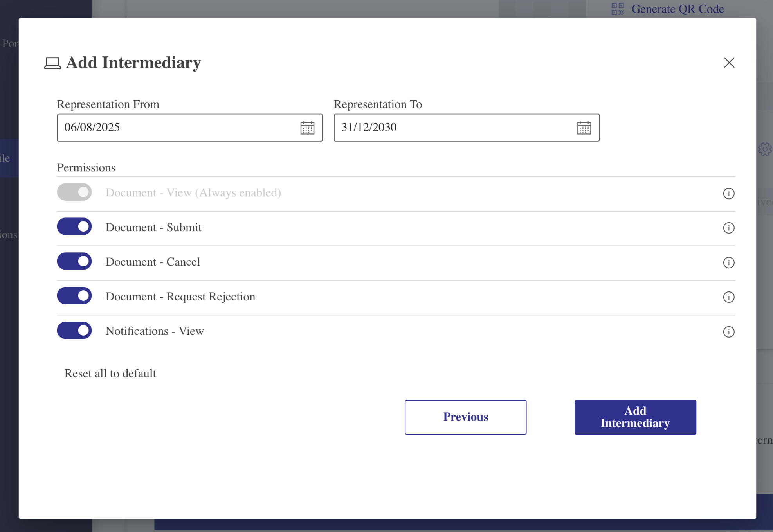This screenshot has width=773, height=532.
Task: Show info for Document - View permission
Action: tap(728, 193)
